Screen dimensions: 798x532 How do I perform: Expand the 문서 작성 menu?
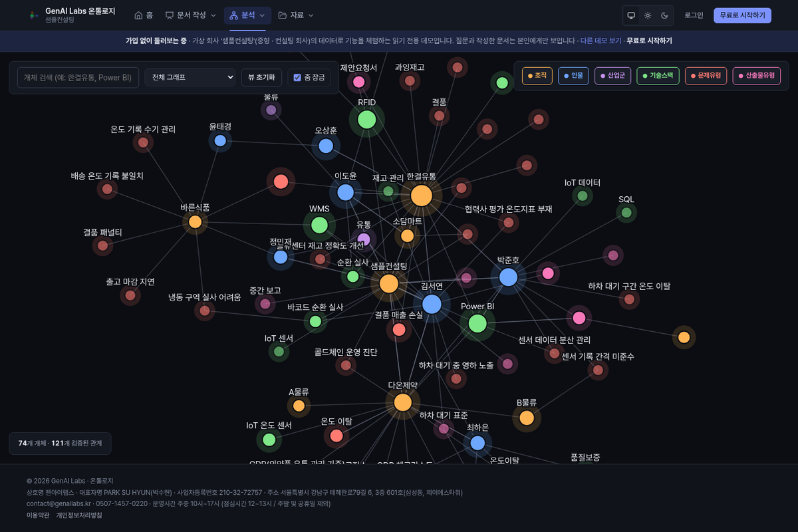click(x=191, y=15)
